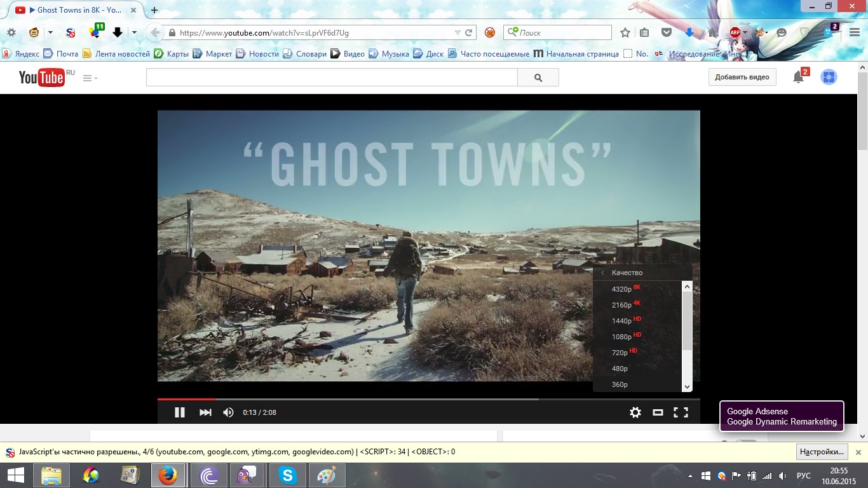Image resolution: width=868 pixels, height=488 pixels.
Task: Open Skype from the taskbar
Action: [287, 475]
